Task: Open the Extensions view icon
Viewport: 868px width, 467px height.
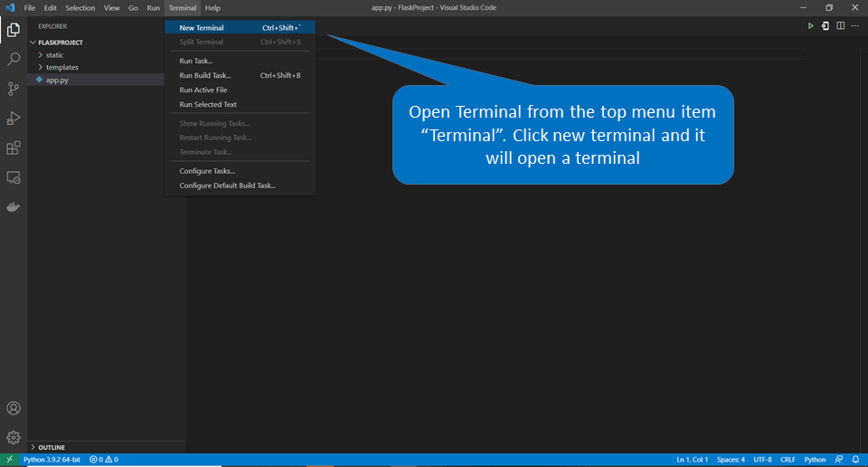Action: pos(14,148)
